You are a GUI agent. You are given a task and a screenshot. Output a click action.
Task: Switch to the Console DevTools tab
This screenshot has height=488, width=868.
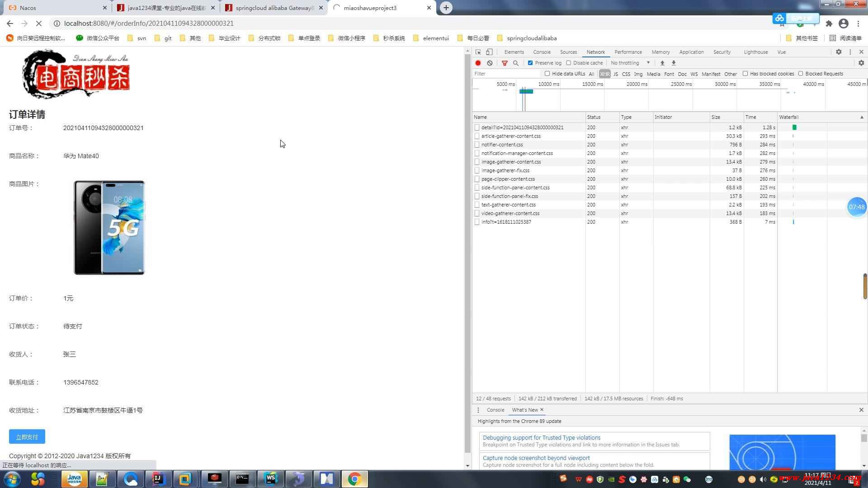[x=542, y=52]
